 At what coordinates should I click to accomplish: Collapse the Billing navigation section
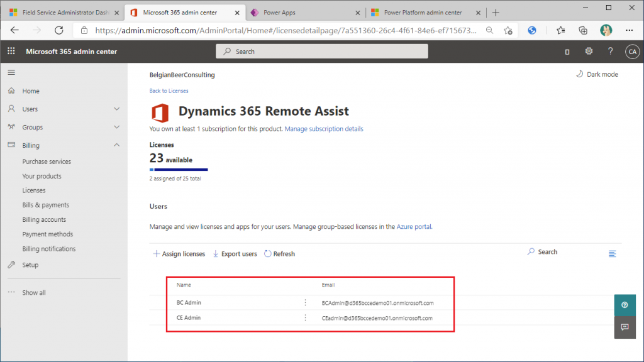tap(116, 145)
